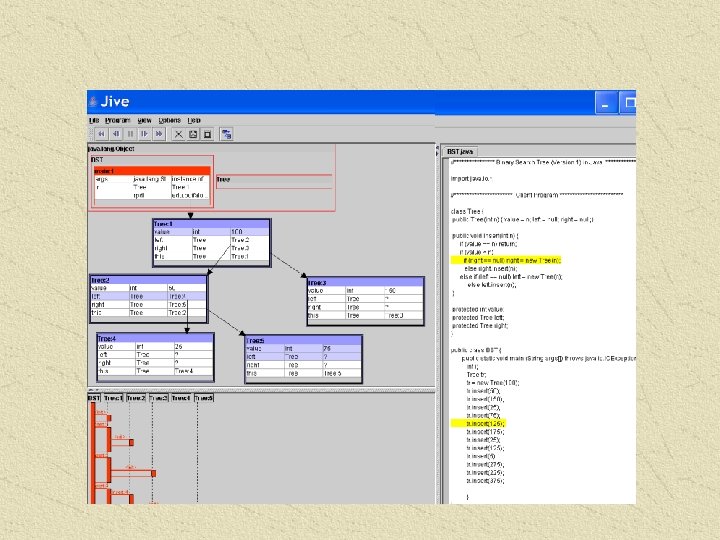Click the Tree:2 lifeline header in sequence diagram
The width and height of the screenshot is (720, 540).
tap(136, 398)
